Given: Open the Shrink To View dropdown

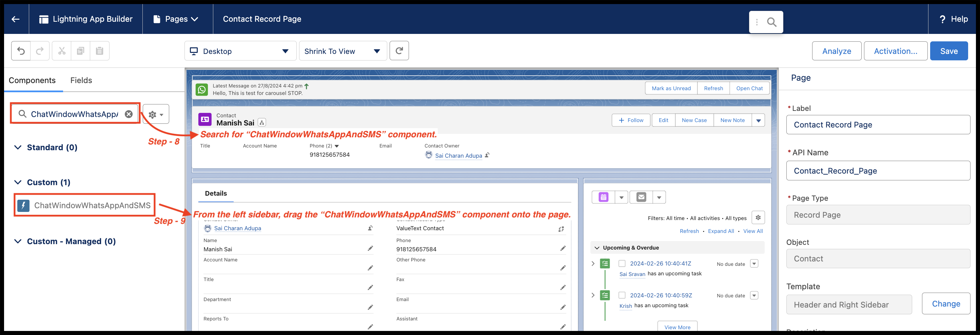Looking at the screenshot, I should [x=343, y=51].
